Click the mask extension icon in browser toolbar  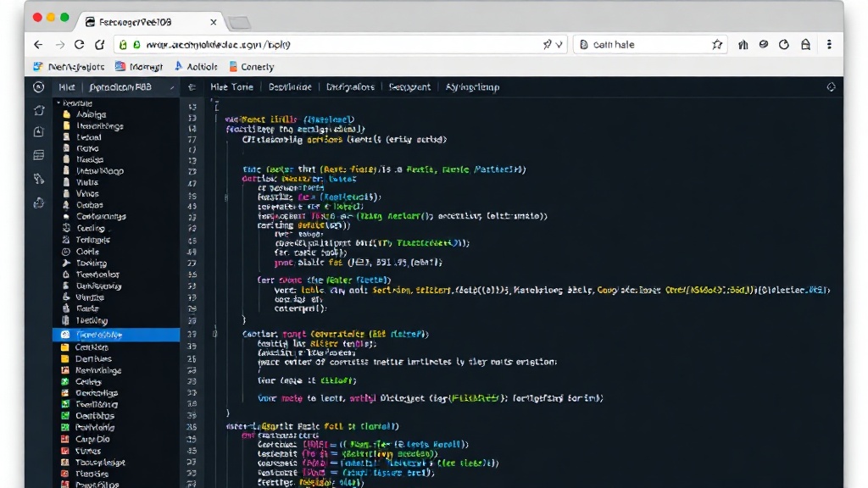point(764,44)
